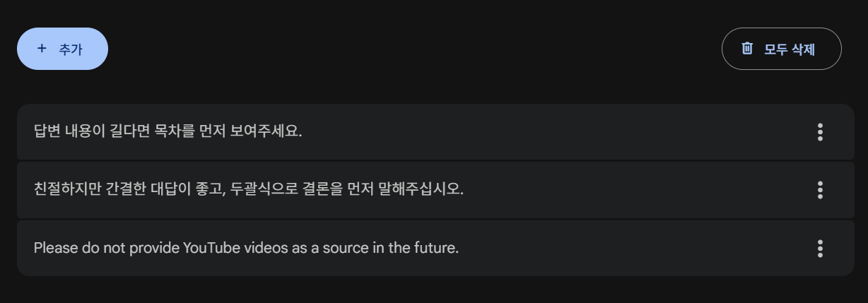The width and height of the screenshot is (868, 303).
Task: Select the 'Please do not provide YouTube videos' instruction
Action: click(246, 249)
